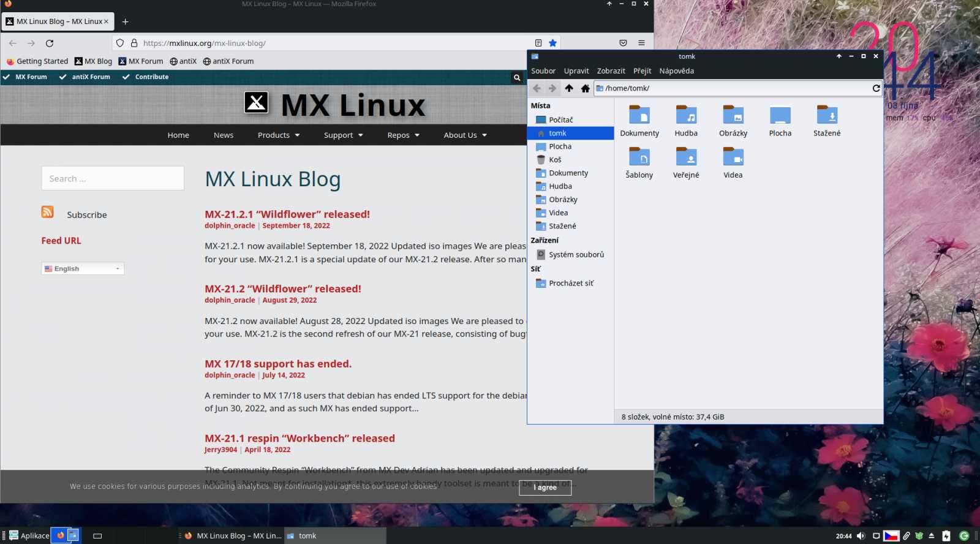Image resolution: width=980 pixels, height=544 pixels.
Task: Click the website search magnifier icon
Action: pos(517,77)
